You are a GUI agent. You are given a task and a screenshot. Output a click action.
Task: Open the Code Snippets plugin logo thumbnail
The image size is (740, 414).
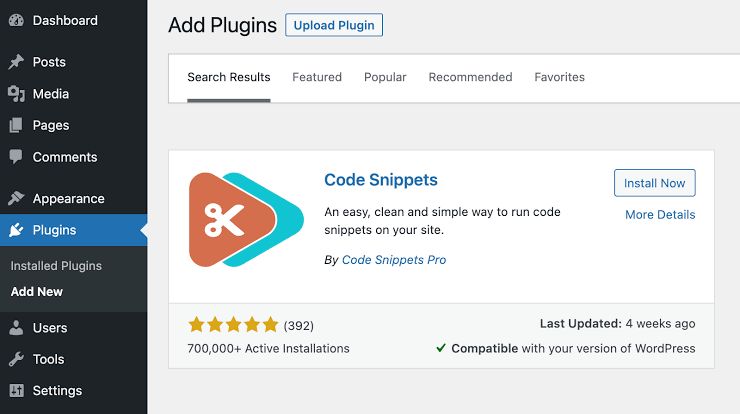246,220
